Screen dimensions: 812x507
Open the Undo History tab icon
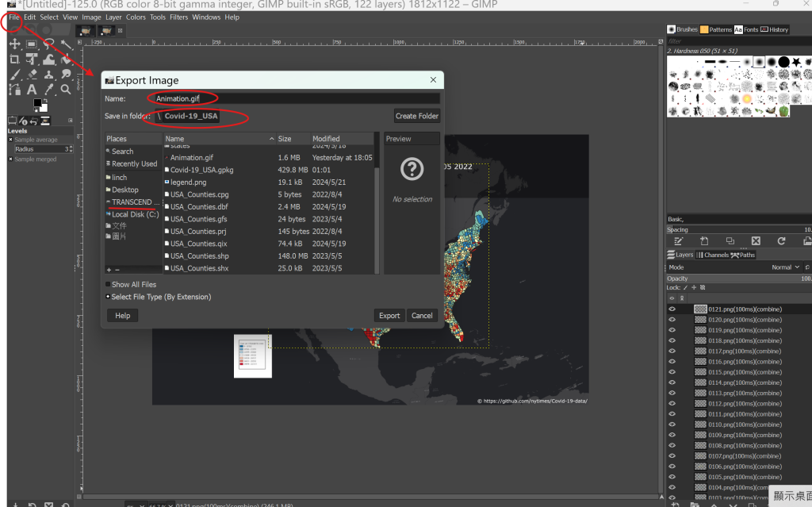pyautogui.click(x=34, y=121)
